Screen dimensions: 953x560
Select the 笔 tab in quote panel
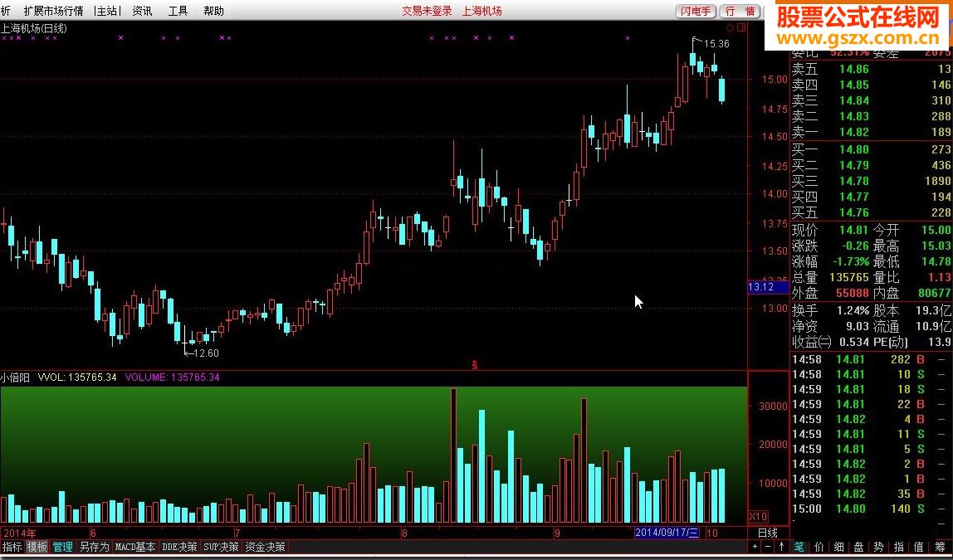(x=799, y=548)
